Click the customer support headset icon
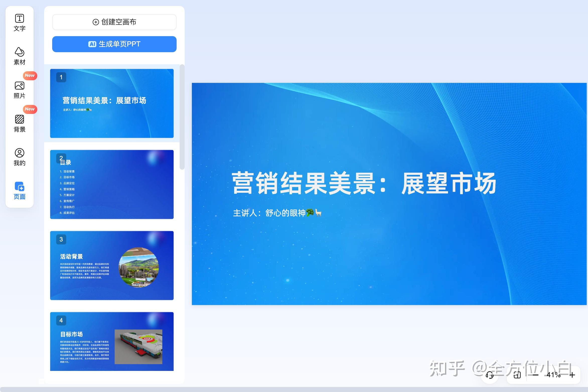This screenshot has width=588, height=392. tap(490, 375)
